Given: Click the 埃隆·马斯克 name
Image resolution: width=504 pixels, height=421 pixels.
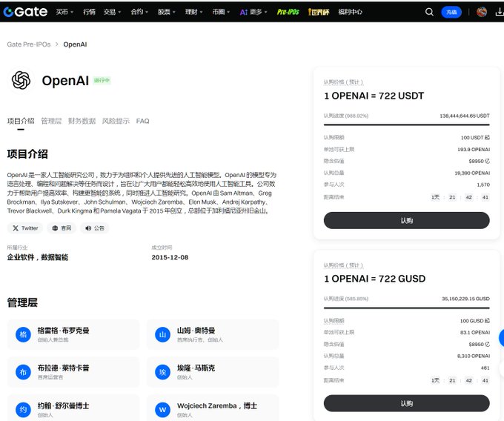Looking at the screenshot, I should 196,368.
